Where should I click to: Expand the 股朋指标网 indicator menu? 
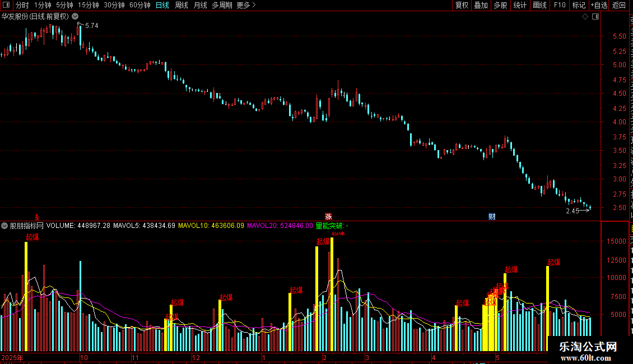pos(4,226)
